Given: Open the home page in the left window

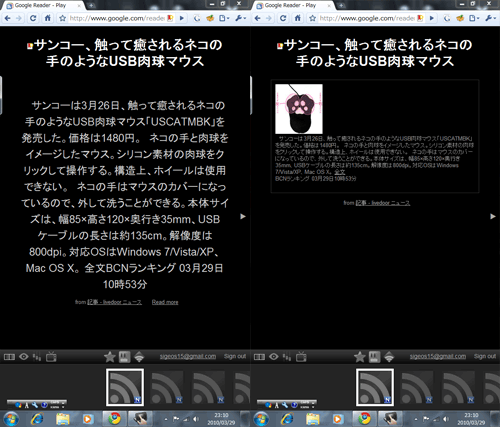Looking at the screenshot, I should coord(48,18).
